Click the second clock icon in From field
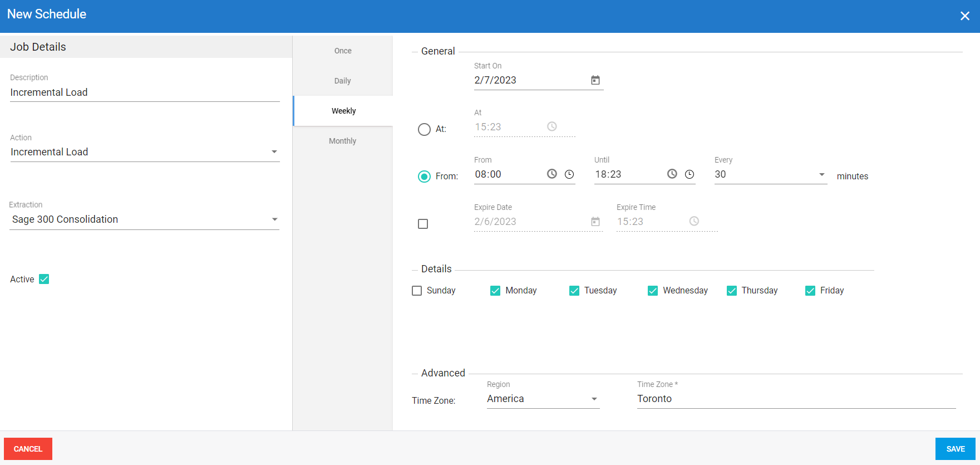Screen dimensions: 980x465 tap(569, 174)
